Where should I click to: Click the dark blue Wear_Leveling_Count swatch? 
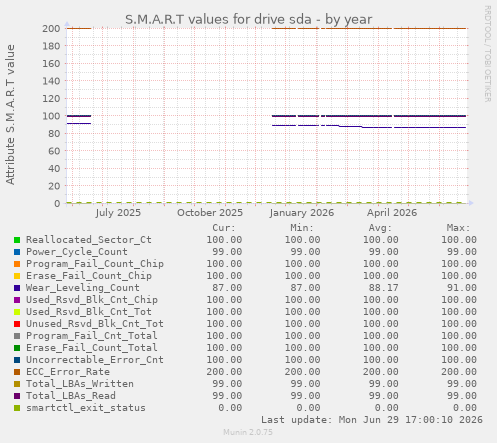click(17, 288)
